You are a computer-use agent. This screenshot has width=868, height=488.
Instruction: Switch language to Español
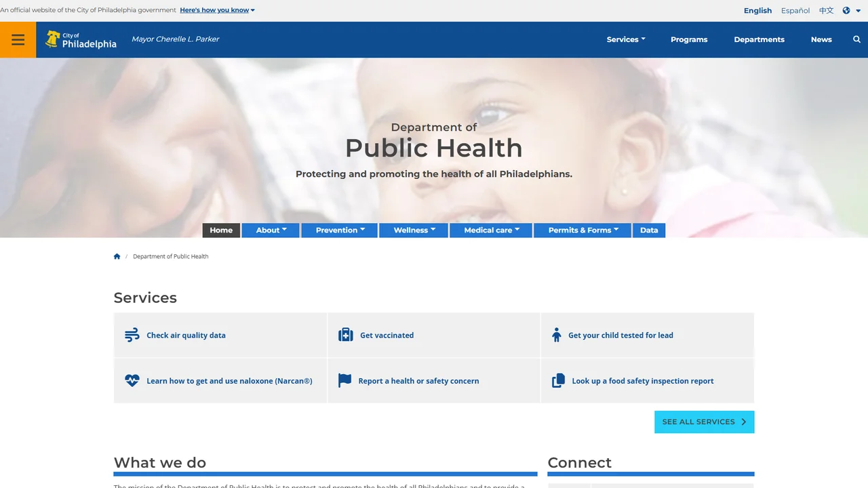click(x=795, y=10)
